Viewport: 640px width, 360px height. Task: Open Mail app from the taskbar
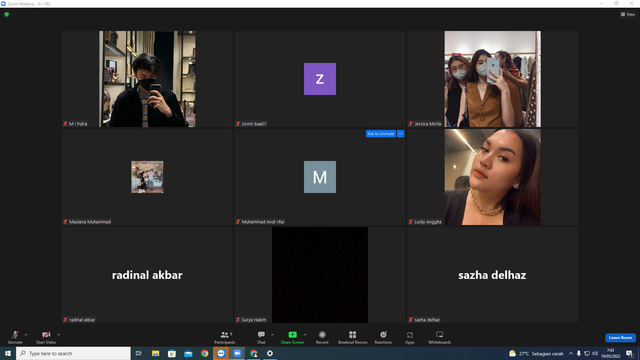point(188,353)
